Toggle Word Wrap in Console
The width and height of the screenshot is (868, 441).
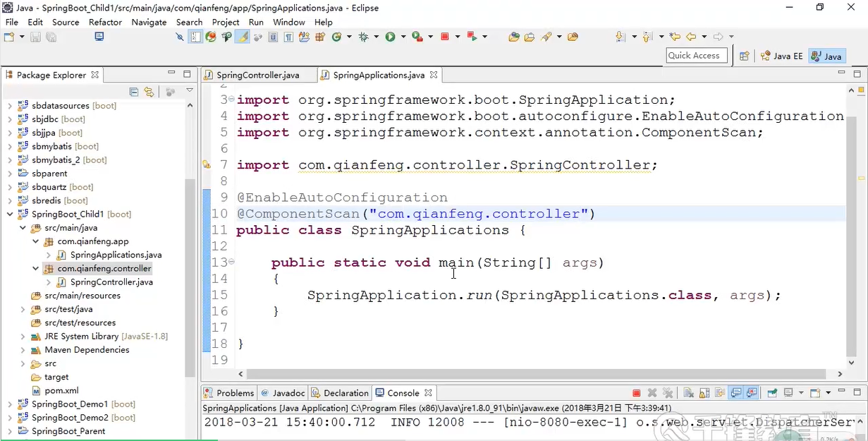click(x=720, y=393)
